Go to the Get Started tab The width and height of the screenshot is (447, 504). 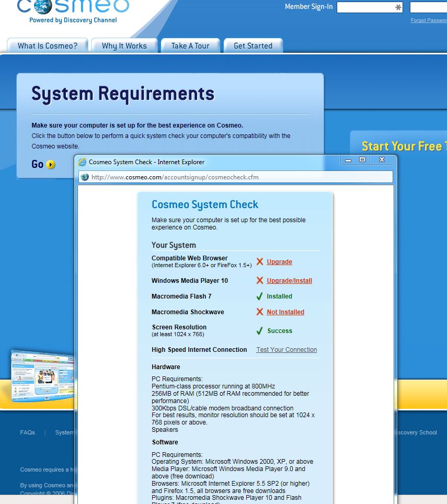253,45
